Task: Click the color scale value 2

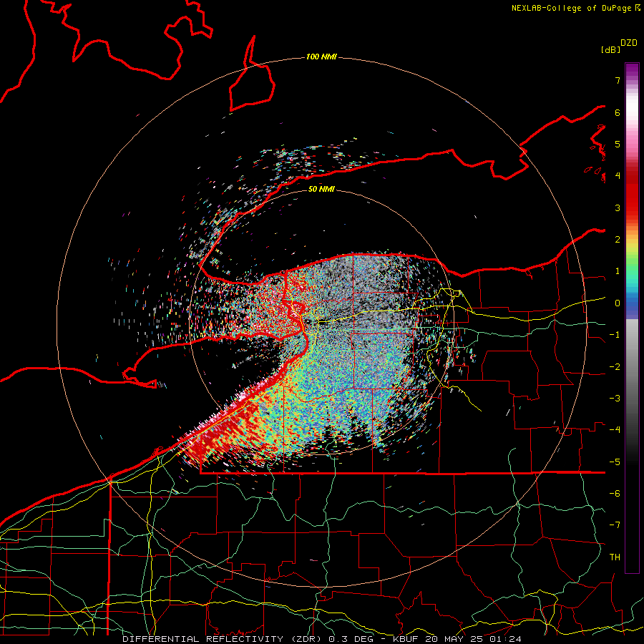Action: 618,239
